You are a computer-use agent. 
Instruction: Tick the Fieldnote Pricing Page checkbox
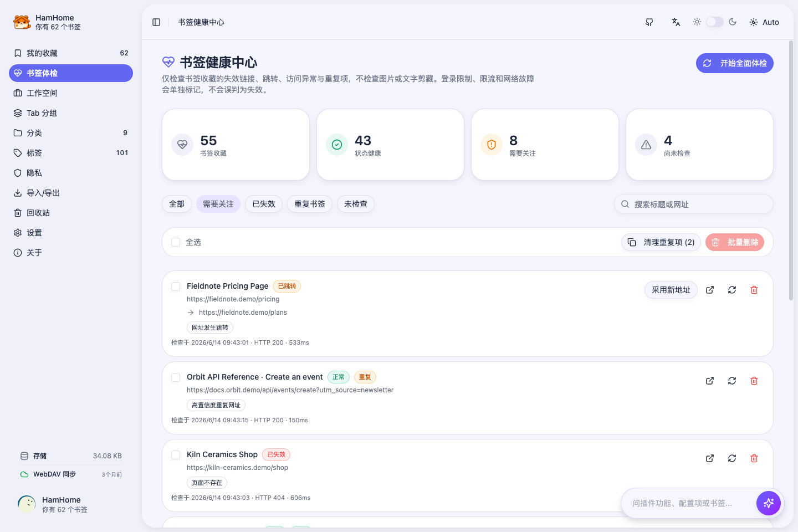pyautogui.click(x=176, y=287)
